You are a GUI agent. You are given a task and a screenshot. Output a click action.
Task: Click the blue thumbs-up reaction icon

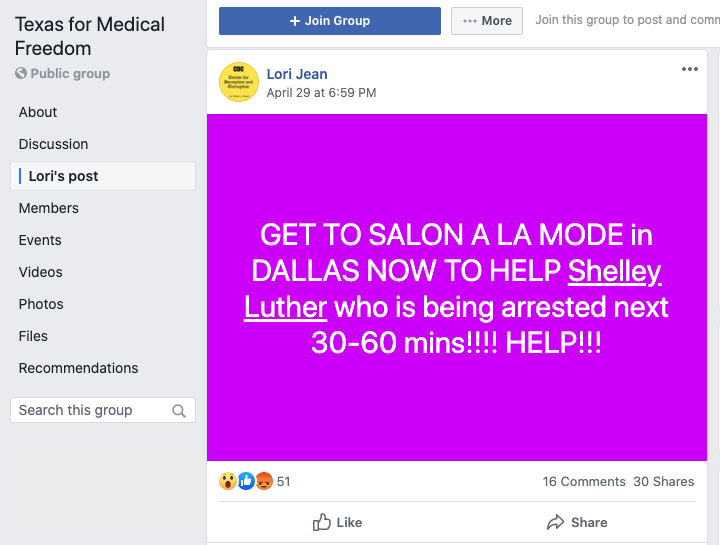(246, 481)
